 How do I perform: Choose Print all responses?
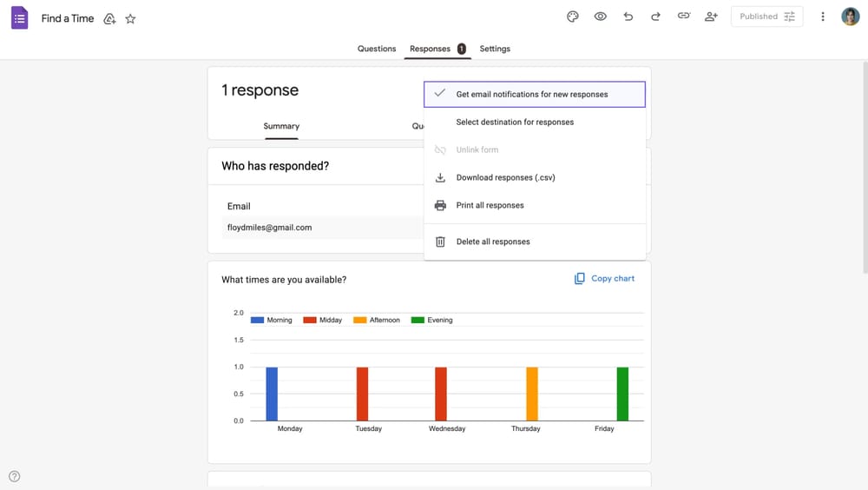pos(490,206)
